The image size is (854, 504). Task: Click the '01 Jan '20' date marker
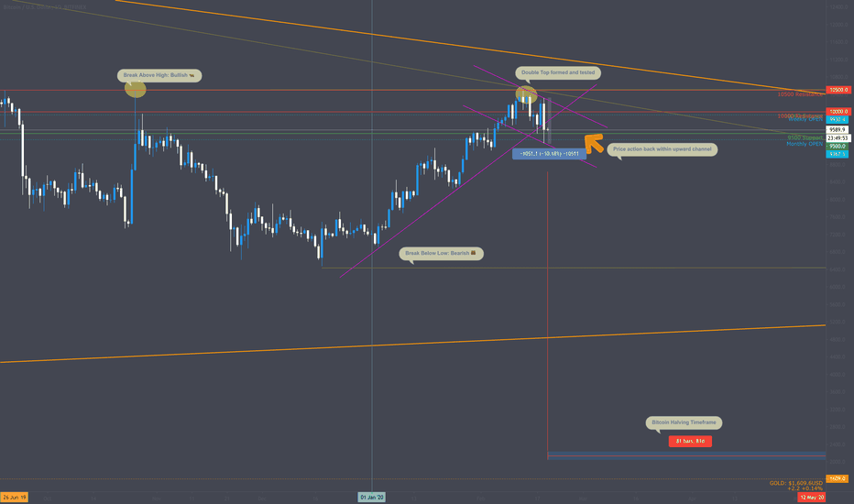point(371,498)
